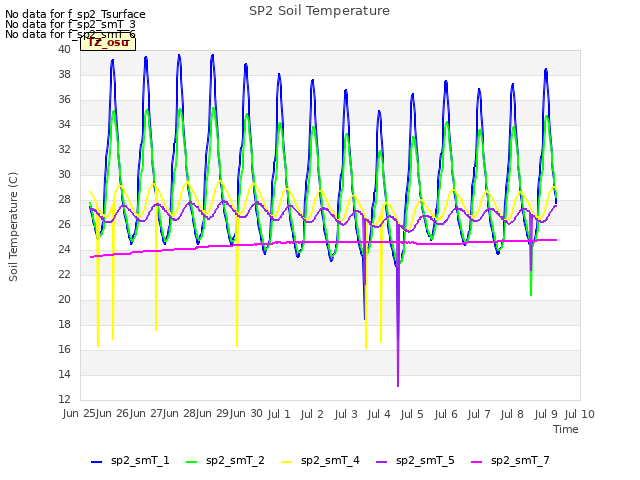This screenshot has height=480, width=640.
Task: Toggle sp2_smT_1 series in legend
Action: coord(130,461)
